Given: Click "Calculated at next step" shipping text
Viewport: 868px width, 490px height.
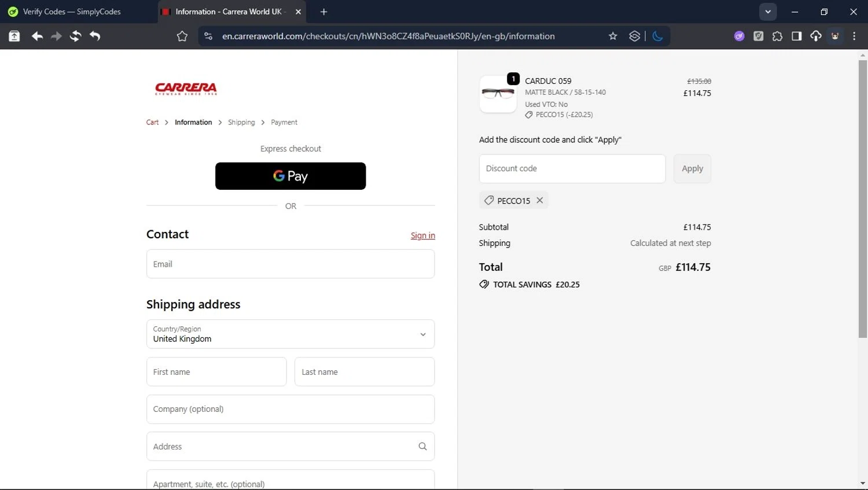Looking at the screenshot, I should [x=671, y=243].
